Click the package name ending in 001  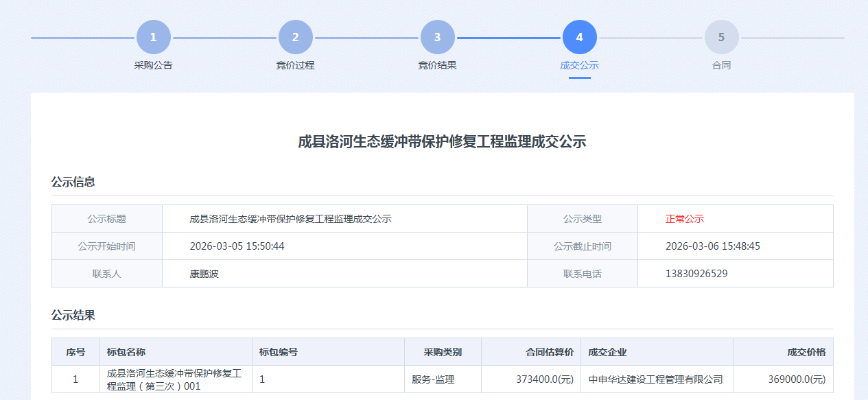coord(174,379)
